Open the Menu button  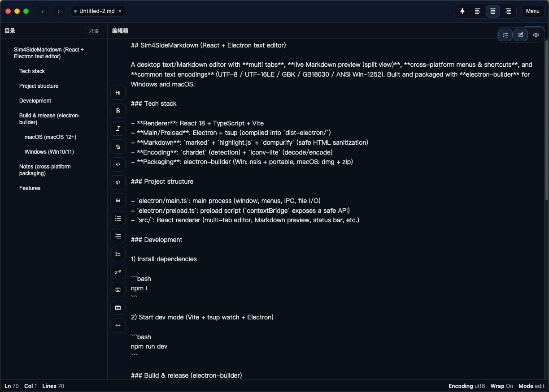(x=533, y=11)
